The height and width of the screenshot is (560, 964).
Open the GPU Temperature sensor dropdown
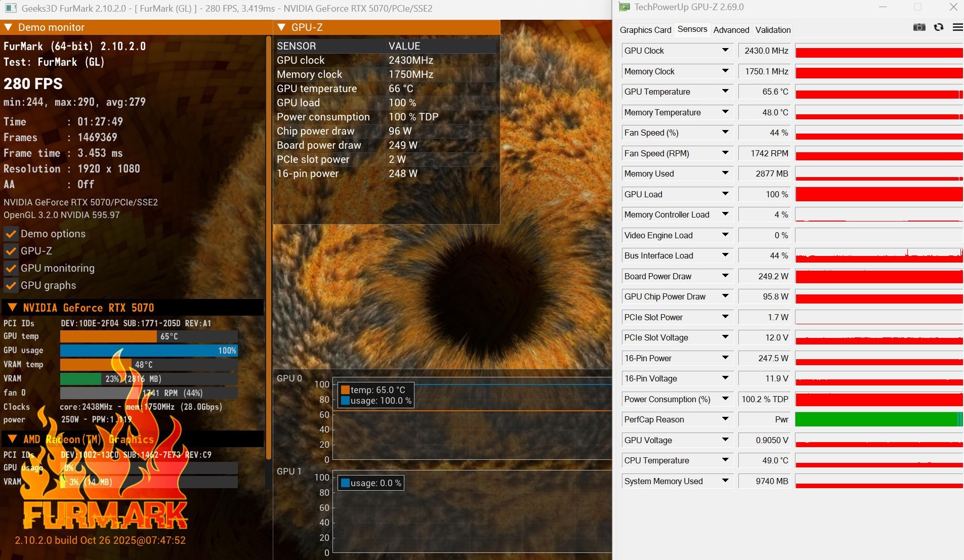(725, 92)
